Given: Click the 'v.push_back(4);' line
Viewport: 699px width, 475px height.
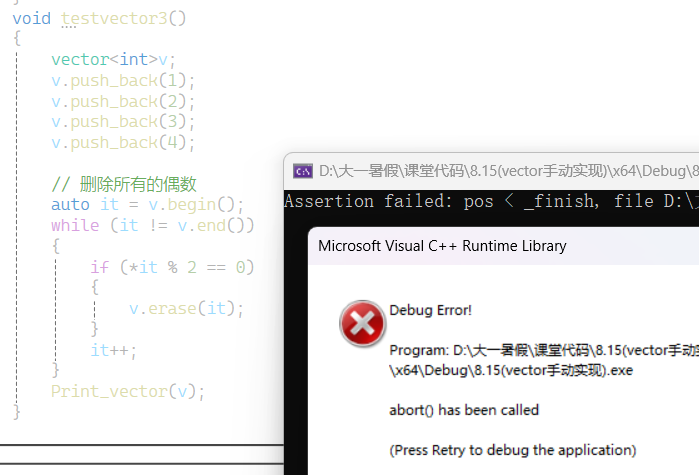Looking at the screenshot, I should tap(123, 143).
